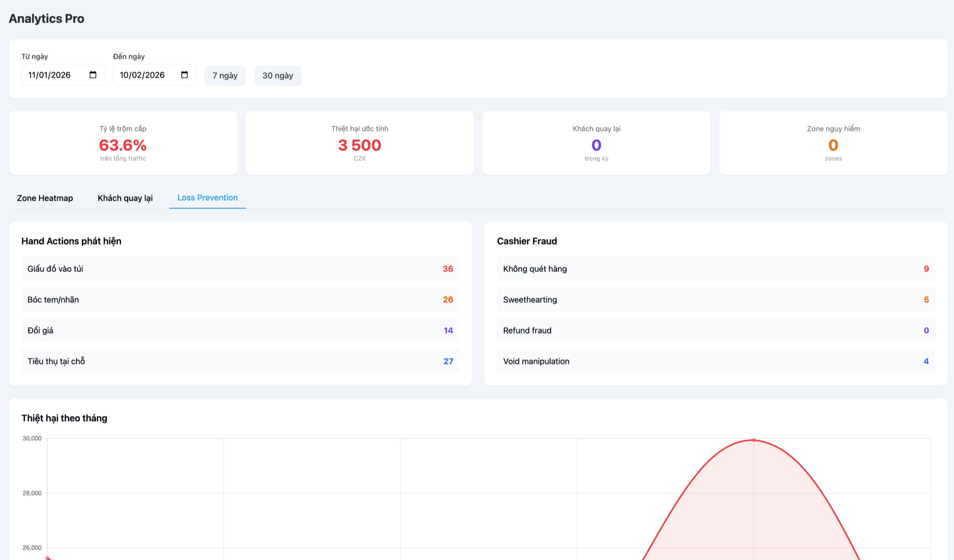Select the "30 ngày" quick range filter
The height and width of the screenshot is (560, 954).
click(x=277, y=75)
